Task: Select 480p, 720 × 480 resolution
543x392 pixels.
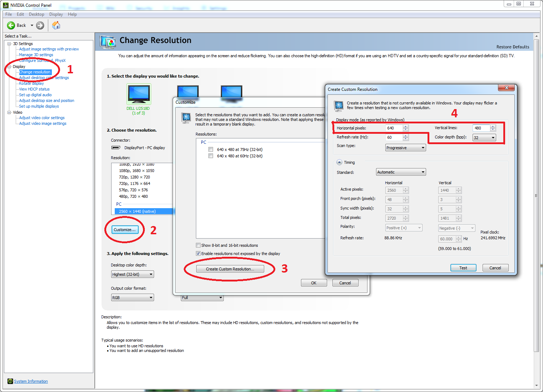Action: coord(133,196)
